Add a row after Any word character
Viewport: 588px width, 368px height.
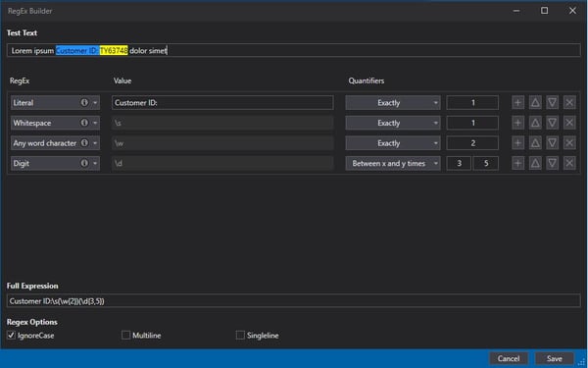(x=517, y=143)
